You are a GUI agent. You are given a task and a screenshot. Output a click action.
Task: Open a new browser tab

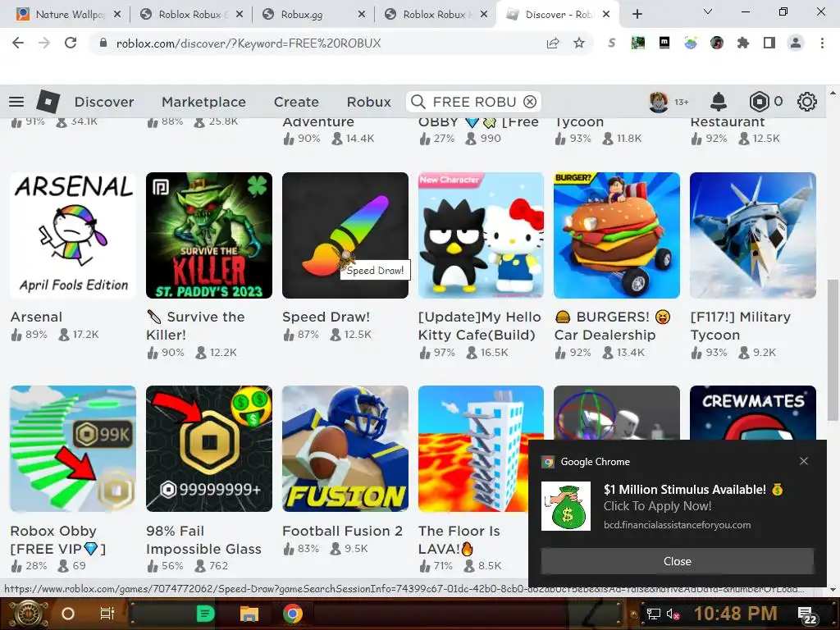pyautogui.click(x=637, y=14)
